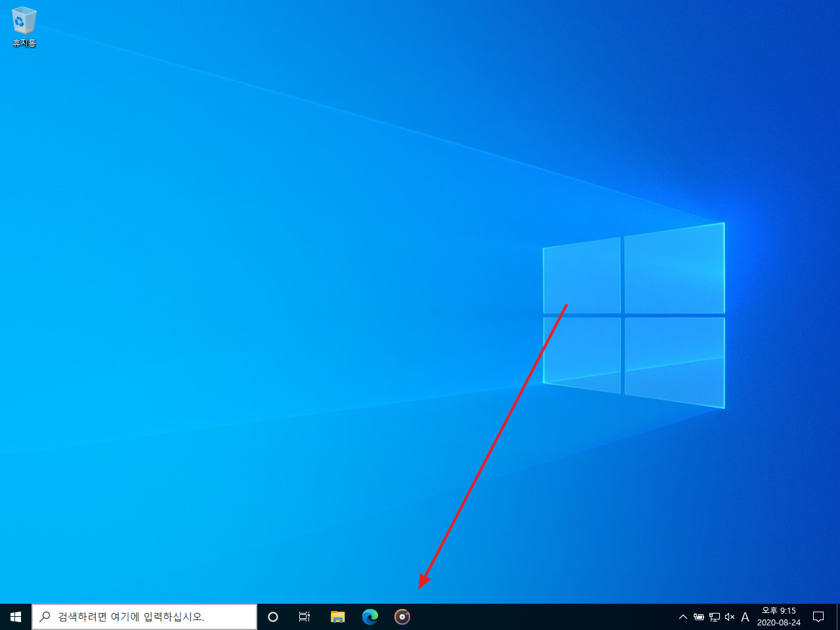Open the battery power status icon

[699, 617]
